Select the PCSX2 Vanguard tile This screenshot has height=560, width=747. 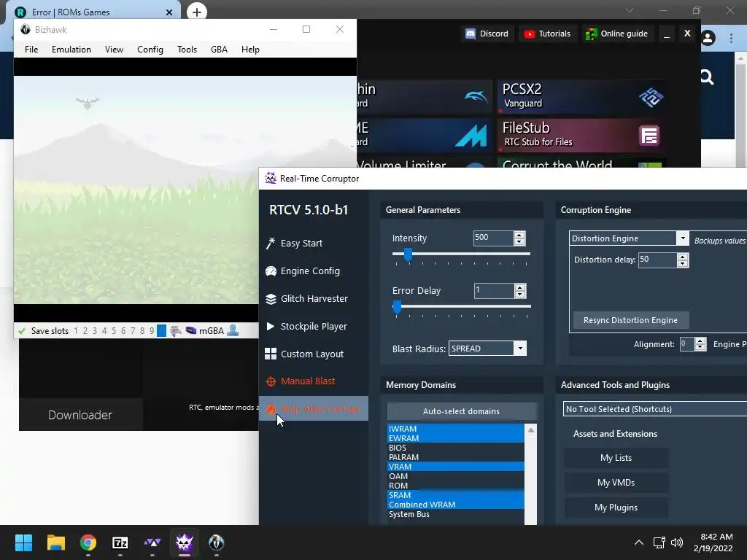[x=581, y=97]
